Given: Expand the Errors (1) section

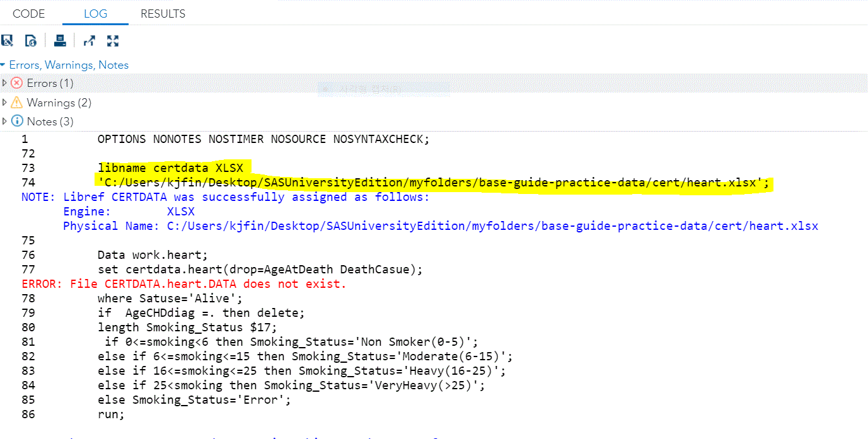Looking at the screenshot, I should [4, 83].
